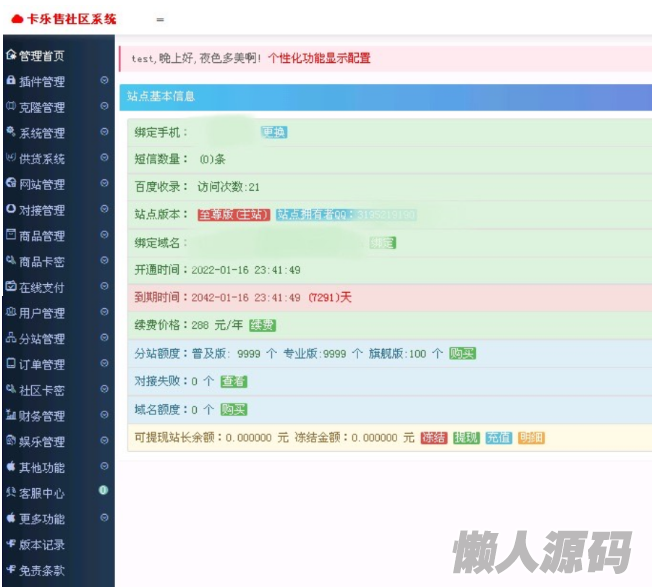Viewport: 652px width, 587px height.
Task: Click the orange 明细 details button
Action: tap(531, 438)
